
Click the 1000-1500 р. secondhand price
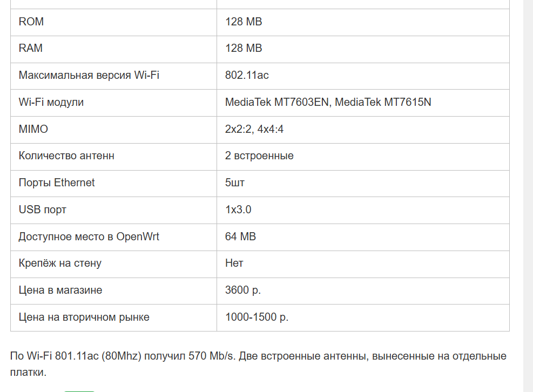257,317
